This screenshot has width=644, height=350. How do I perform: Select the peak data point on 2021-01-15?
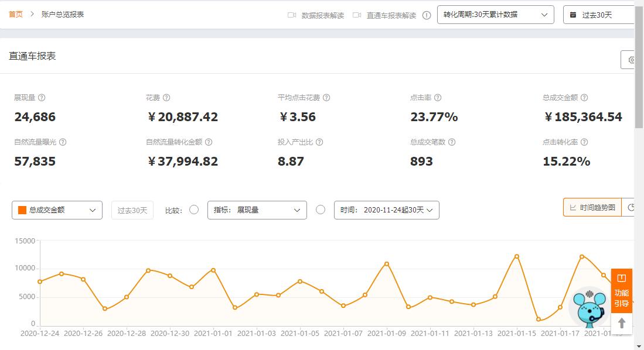(x=516, y=256)
